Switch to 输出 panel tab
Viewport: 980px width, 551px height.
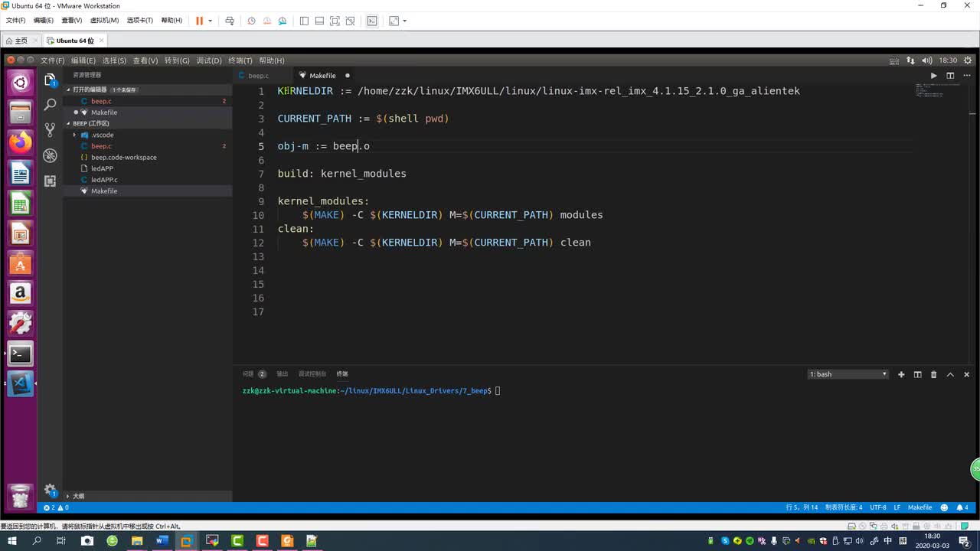click(283, 374)
